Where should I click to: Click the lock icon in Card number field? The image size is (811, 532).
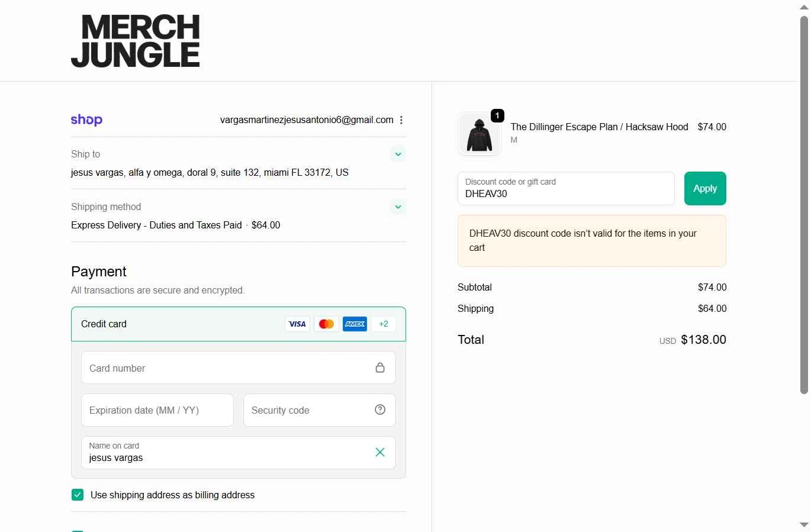coord(380,367)
